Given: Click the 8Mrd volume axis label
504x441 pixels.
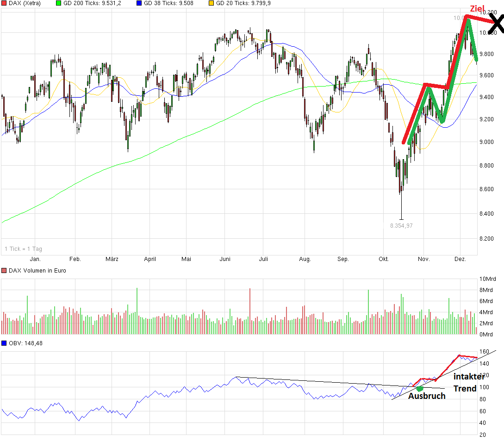Looking at the screenshot, I should (x=486, y=290).
